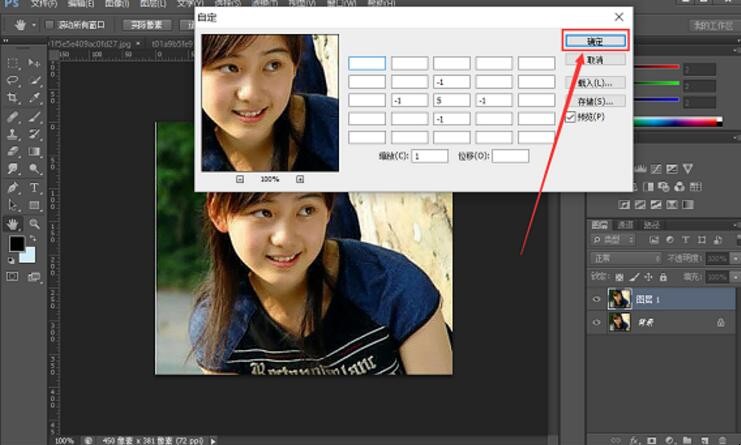Switch to the 图层 tab
Screen dimensions: 741x445
point(600,225)
